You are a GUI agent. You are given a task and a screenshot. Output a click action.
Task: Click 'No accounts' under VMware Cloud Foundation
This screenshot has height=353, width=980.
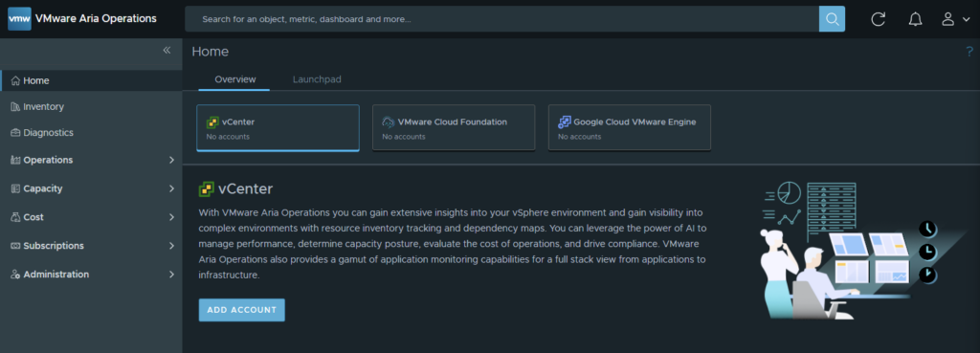pyautogui.click(x=404, y=137)
